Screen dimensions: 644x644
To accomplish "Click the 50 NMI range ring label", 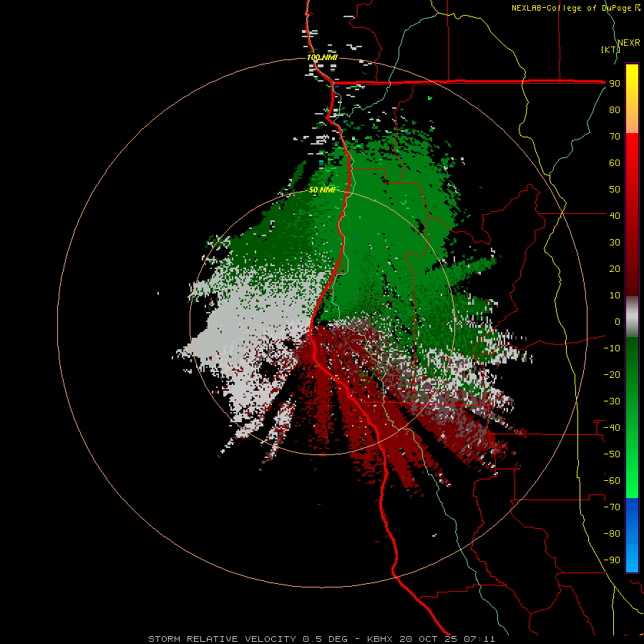I will (x=322, y=190).
